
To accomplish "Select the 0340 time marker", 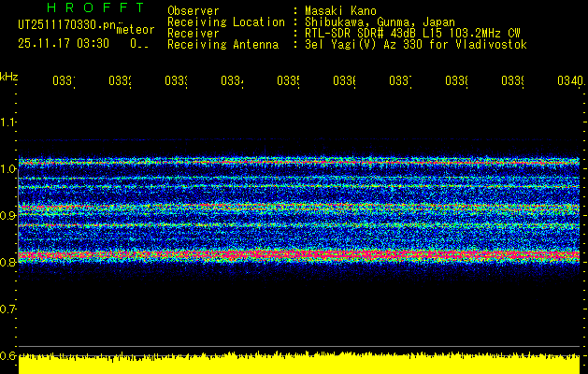I will point(567,81).
